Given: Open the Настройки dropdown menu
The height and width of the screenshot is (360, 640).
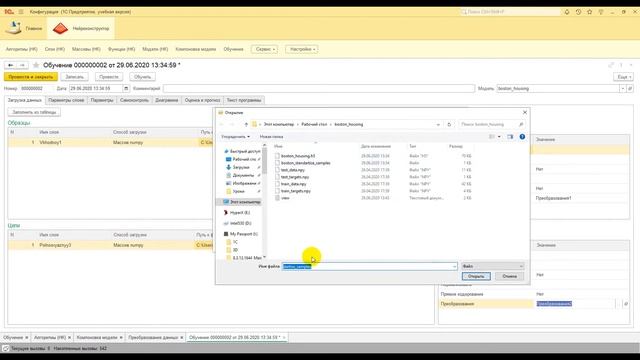Looking at the screenshot, I should pos(302,49).
